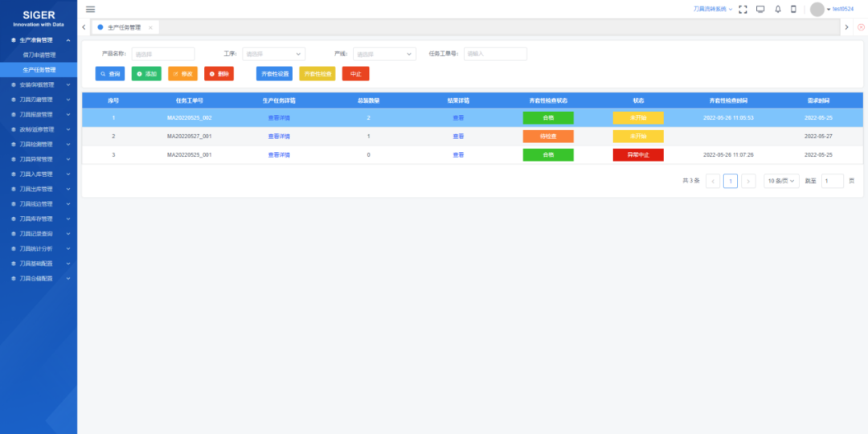Open the 产品名称 dropdown

tap(163, 55)
